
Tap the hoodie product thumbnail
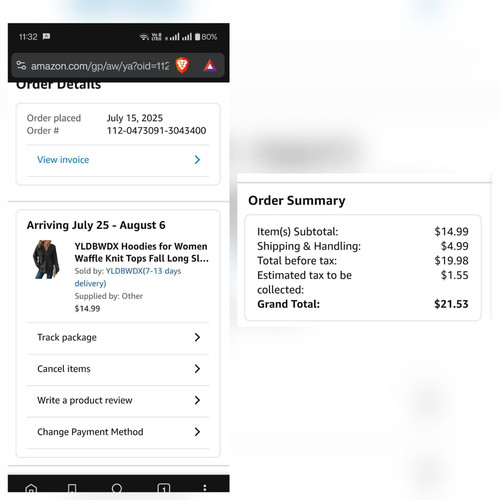[46, 259]
